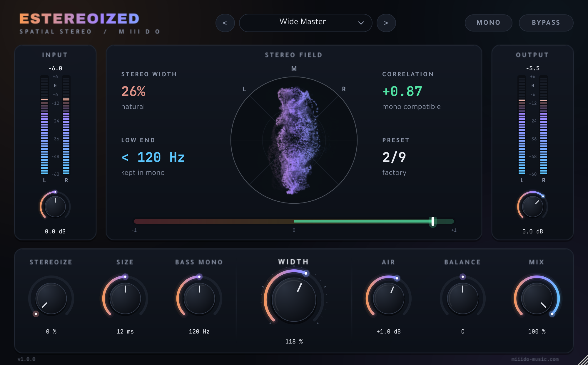
Task: Click the kept in mono label
Action: coord(143,172)
